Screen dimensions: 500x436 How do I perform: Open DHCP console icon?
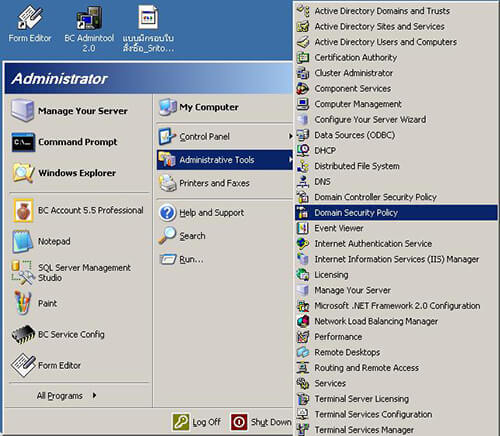pos(303,150)
